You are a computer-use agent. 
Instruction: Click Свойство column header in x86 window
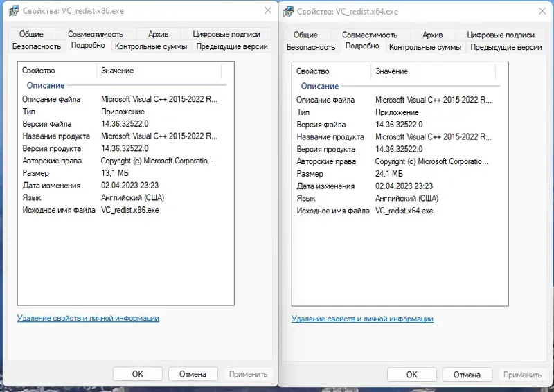(39, 71)
